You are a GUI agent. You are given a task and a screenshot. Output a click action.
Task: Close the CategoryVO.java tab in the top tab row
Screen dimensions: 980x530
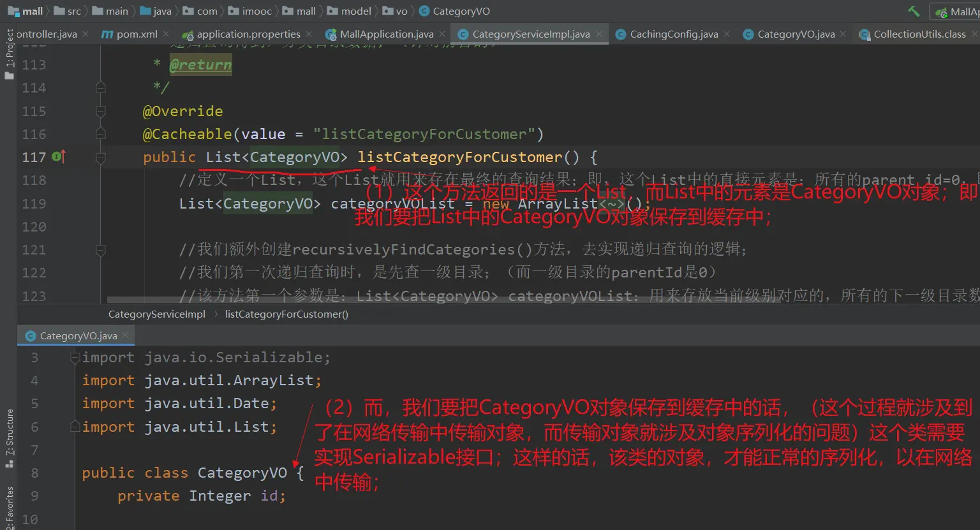click(843, 34)
